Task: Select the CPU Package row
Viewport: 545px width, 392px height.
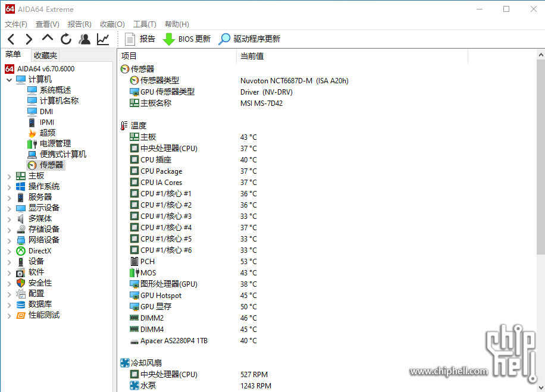Action: [x=193, y=171]
